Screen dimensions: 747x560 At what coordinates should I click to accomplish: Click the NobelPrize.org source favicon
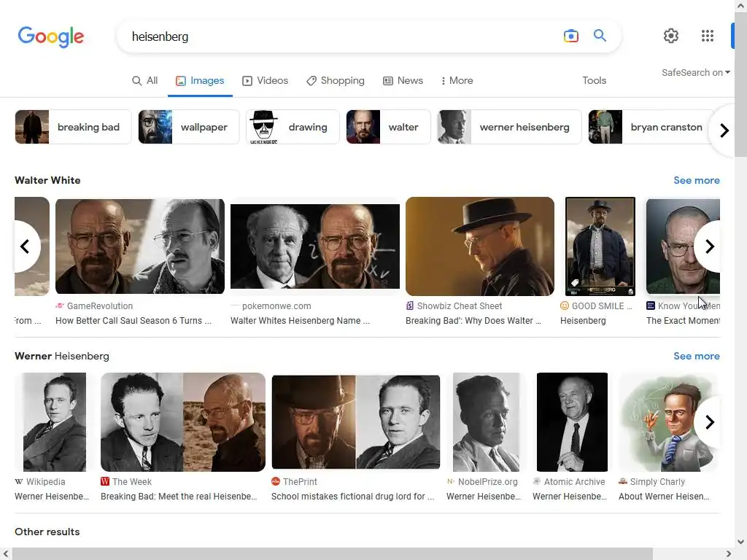450,481
